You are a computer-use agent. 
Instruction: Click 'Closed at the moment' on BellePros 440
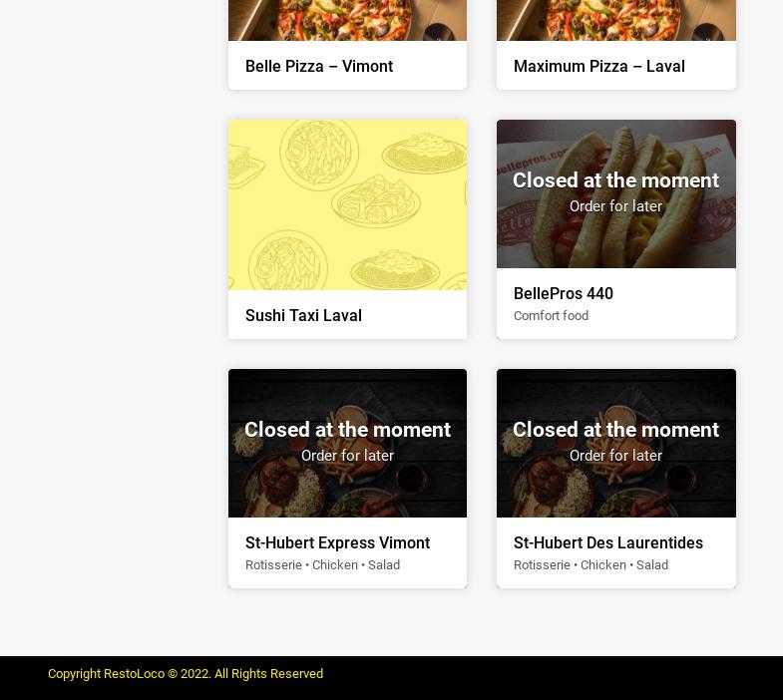615,180
